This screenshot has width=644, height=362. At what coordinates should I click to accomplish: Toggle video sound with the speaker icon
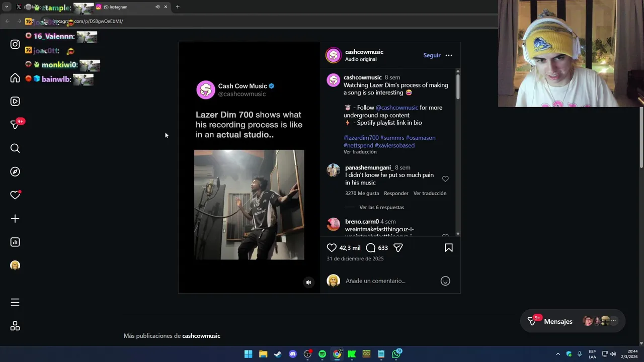click(x=309, y=283)
